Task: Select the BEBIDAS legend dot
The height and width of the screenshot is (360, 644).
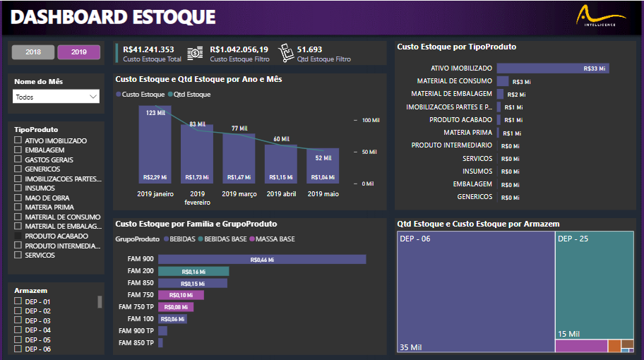Action: point(166,239)
